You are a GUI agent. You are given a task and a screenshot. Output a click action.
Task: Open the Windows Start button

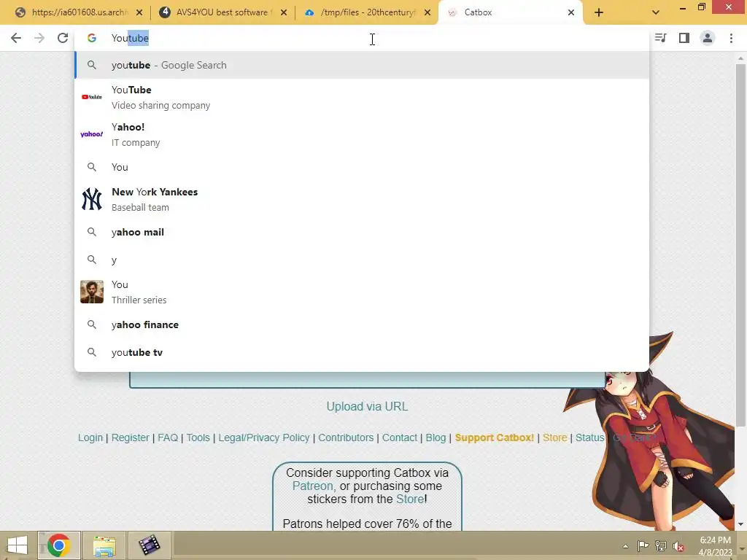point(18,545)
